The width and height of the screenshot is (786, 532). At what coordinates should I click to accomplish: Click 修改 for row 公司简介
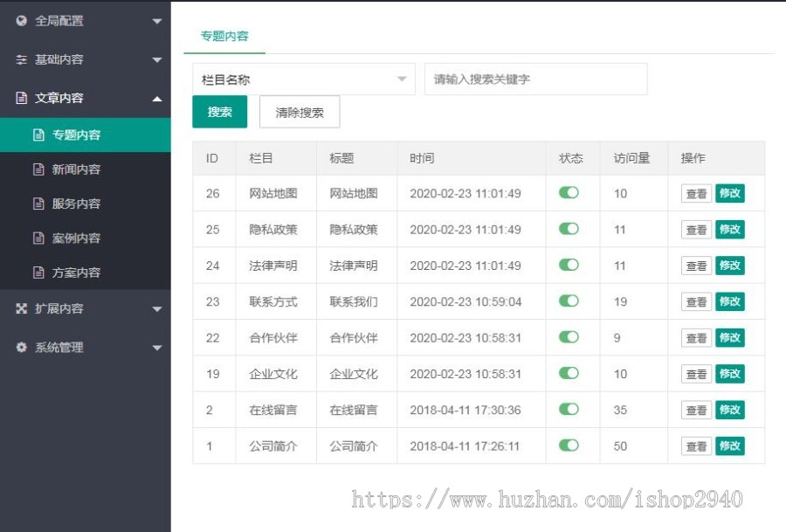pos(730,446)
